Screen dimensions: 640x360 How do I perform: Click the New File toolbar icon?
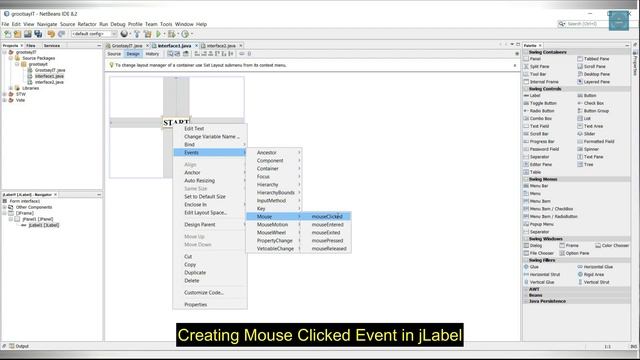pos(8,34)
